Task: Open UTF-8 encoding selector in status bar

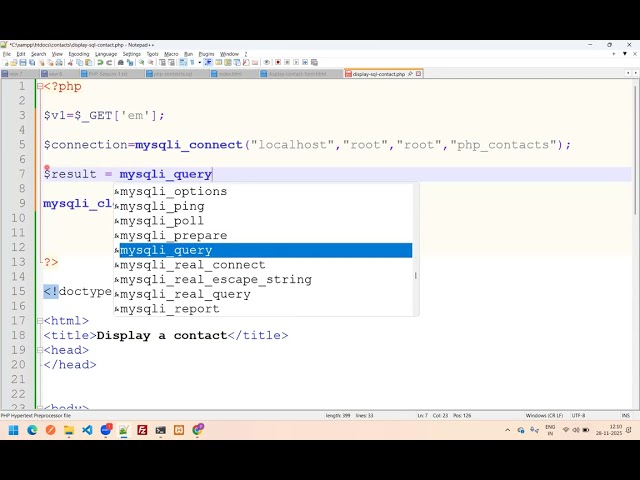Action: (578, 416)
